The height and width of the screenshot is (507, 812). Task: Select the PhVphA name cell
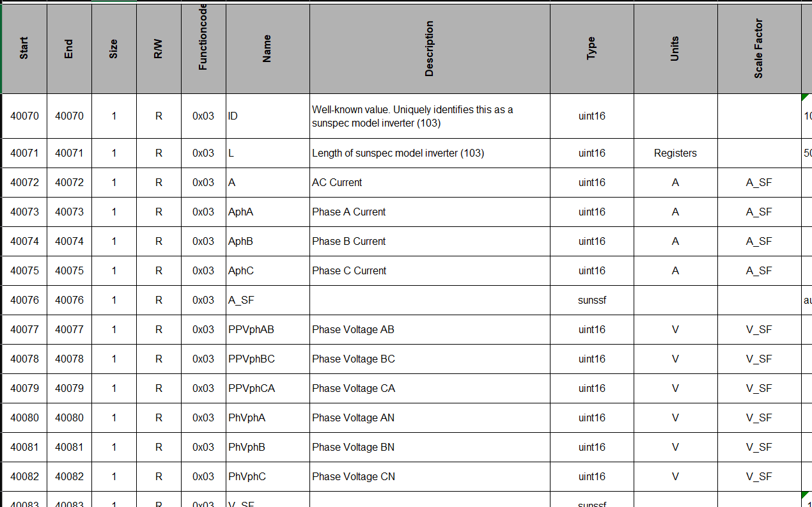[267, 418]
